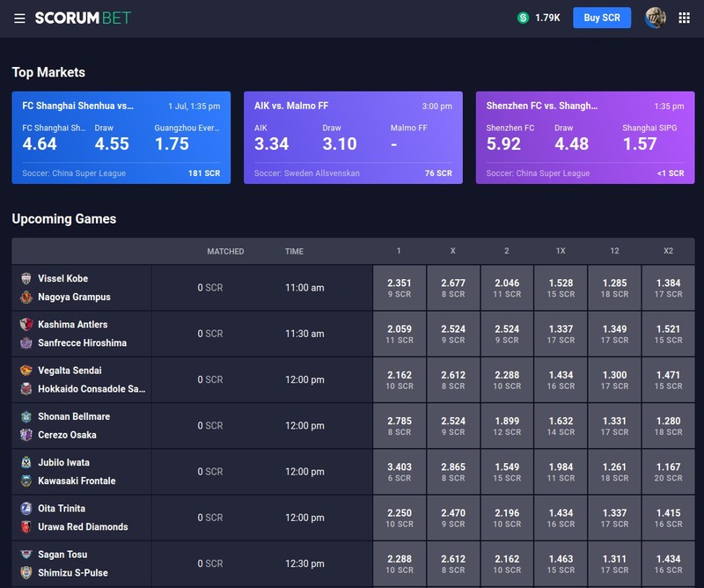The height and width of the screenshot is (588, 704).
Task: Pick Nagoya Grampus win at 2.046
Action: tap(507, 288)
